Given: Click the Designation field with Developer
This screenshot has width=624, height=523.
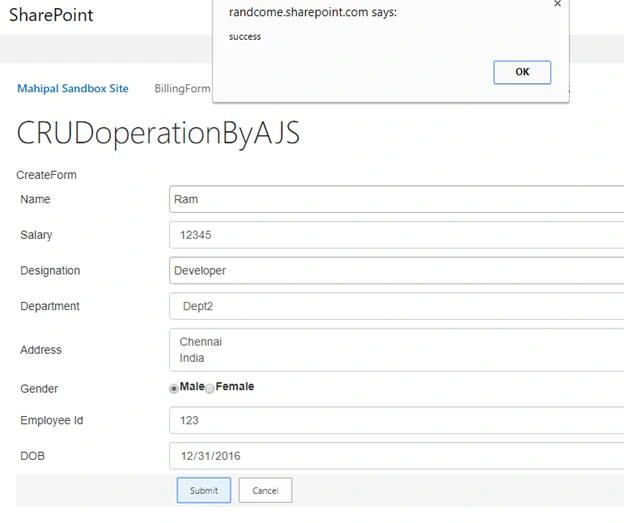Looking at the screenshot, I should [x=396, y=270].
